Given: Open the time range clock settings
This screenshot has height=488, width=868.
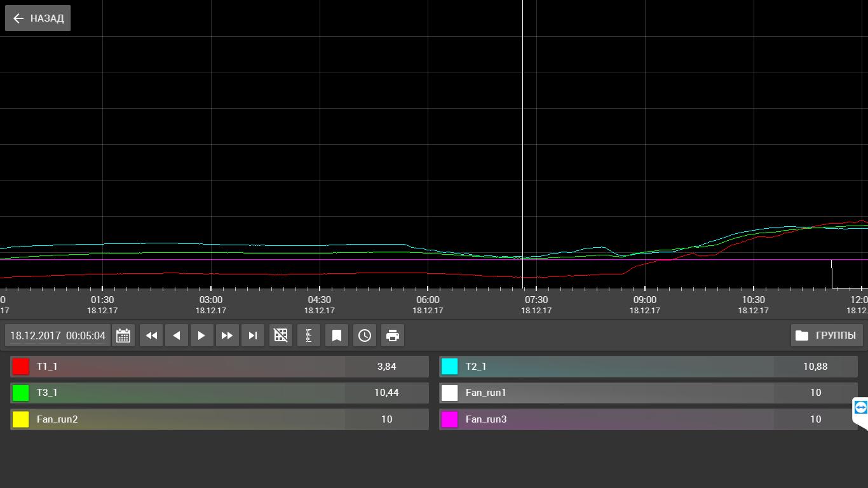Looking at the screenshot, I should click(365, 335).
